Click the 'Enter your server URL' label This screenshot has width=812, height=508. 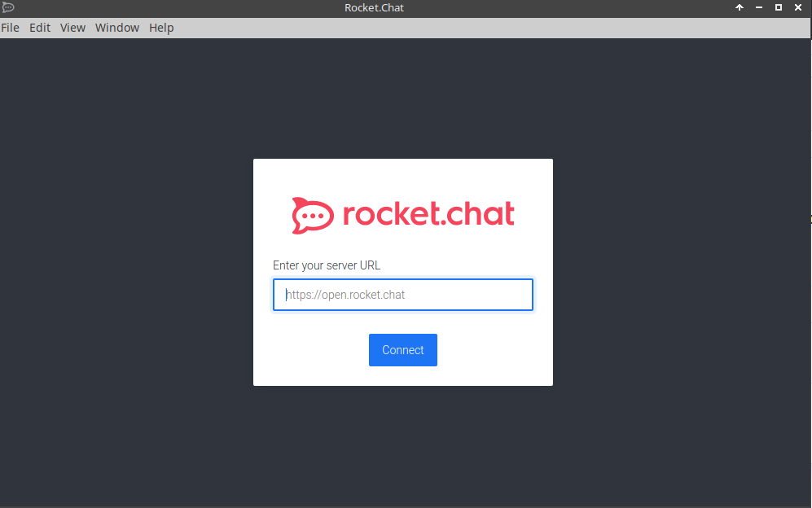[x=327, y=265]
